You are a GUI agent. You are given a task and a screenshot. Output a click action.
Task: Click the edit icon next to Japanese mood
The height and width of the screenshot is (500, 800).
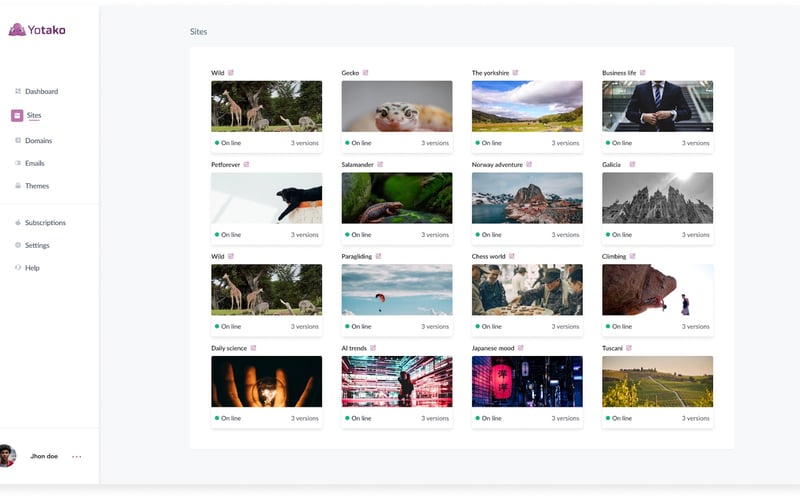click(520, 348)
